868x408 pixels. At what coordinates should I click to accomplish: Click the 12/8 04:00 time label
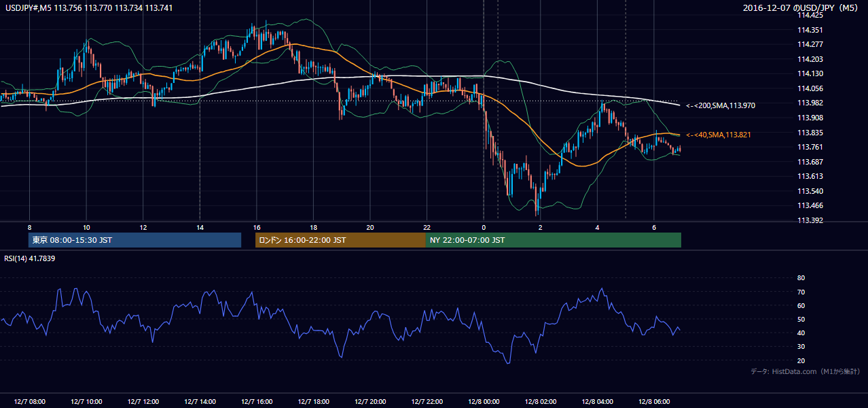tap(597, 402)
